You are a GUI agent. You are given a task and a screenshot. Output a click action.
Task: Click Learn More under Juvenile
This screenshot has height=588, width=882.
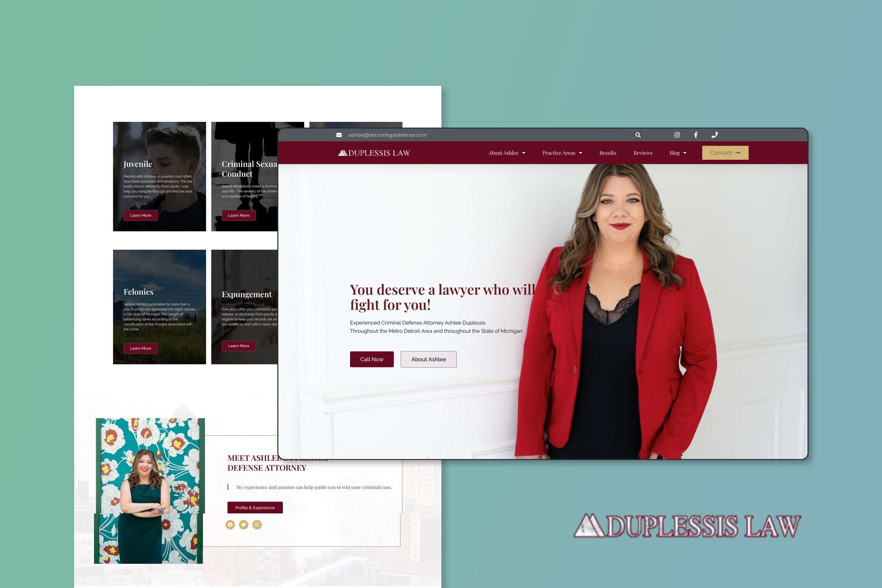pyautogui.click(x=141, y=215)
